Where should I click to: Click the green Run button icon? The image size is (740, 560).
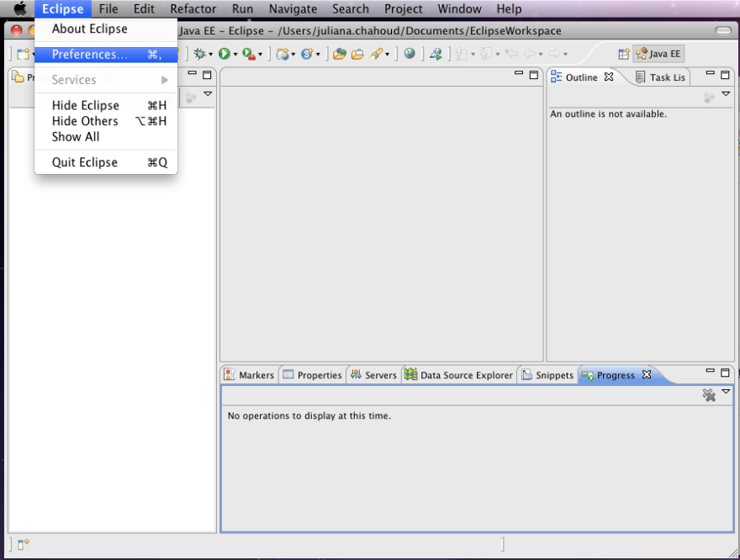point(224,54)
